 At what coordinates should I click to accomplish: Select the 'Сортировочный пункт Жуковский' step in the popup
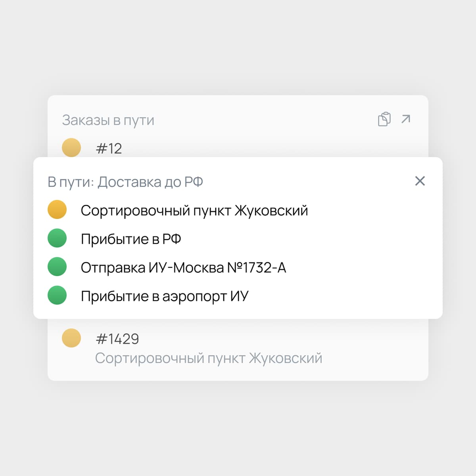point(194,210)
